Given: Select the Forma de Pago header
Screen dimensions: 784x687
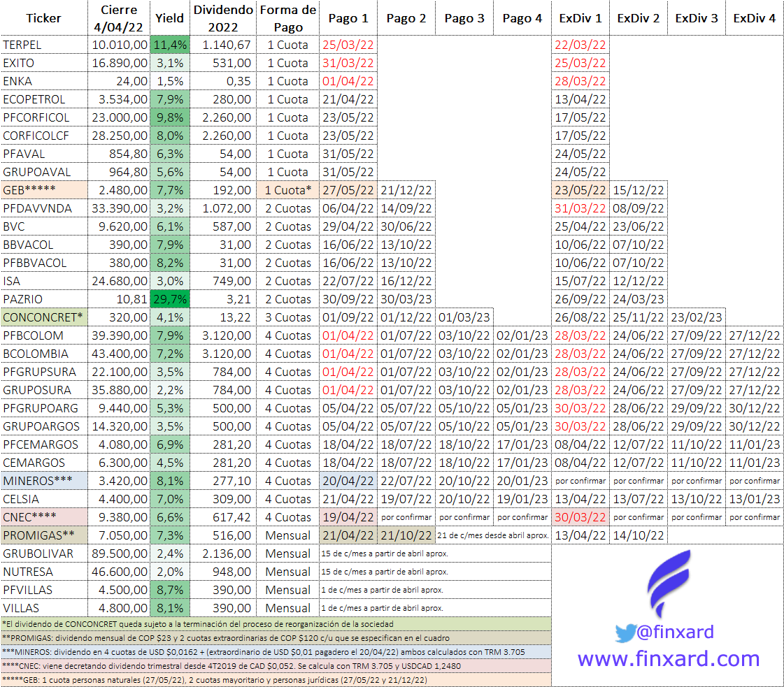Looking at the screenshot, I should 288,18.
